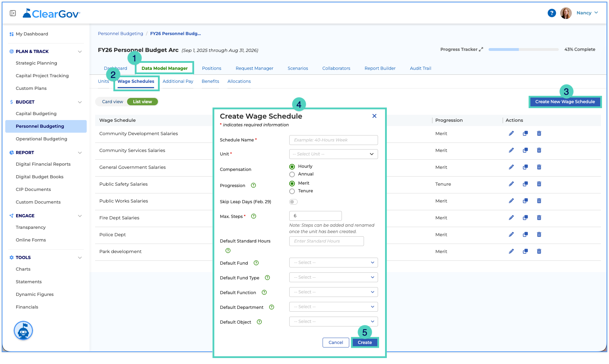Click Create New Wage Schedule button
The image size is (609, 364).
pyautogui.click(x=565, y=102)
